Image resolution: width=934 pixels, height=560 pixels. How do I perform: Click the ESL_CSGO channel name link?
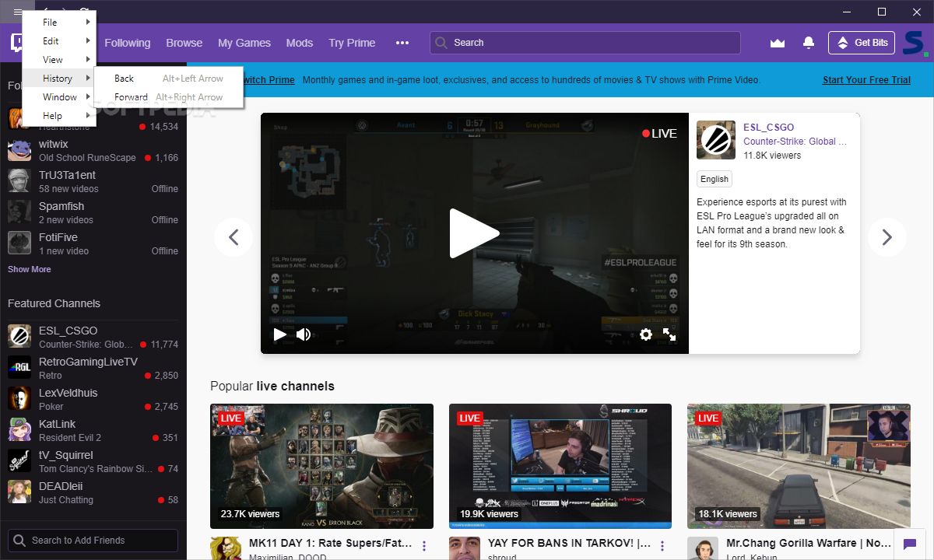(769, 127)
